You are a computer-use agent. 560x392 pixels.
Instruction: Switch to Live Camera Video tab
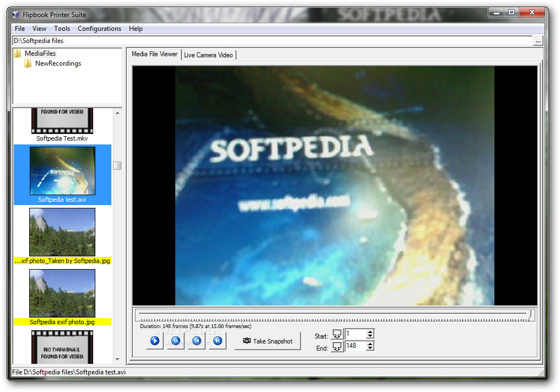[208, 55]
